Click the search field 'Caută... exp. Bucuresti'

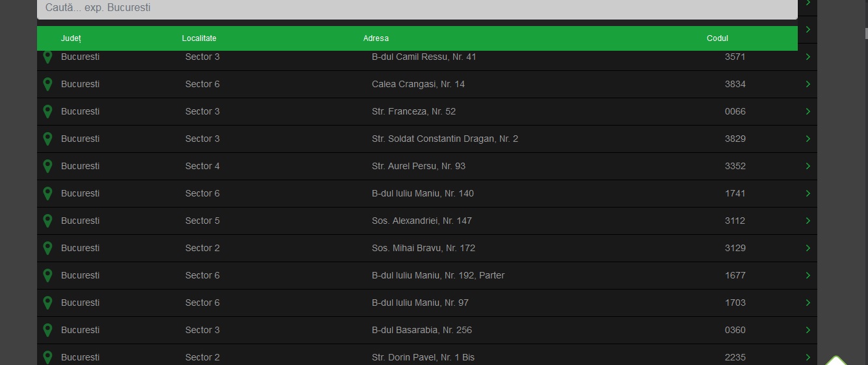click(417, 9)
